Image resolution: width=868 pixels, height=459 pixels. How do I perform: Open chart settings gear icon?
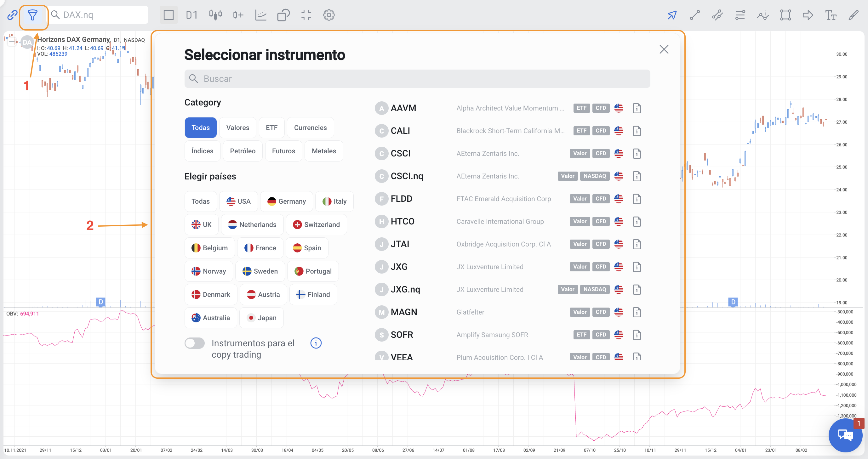[328, 15]
